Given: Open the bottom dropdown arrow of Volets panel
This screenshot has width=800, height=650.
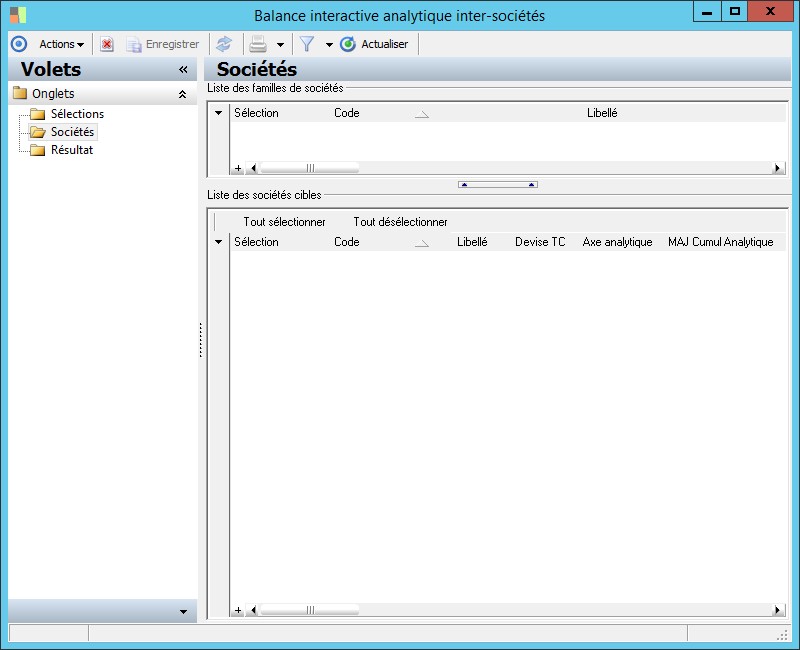Looking at the screenshot, I should click(x=183, y=611).
